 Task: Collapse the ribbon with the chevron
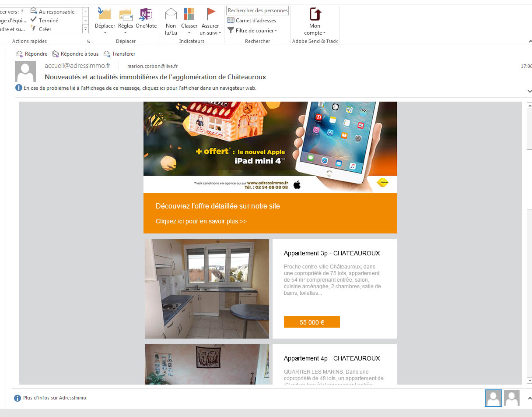(x=530, y=41)
